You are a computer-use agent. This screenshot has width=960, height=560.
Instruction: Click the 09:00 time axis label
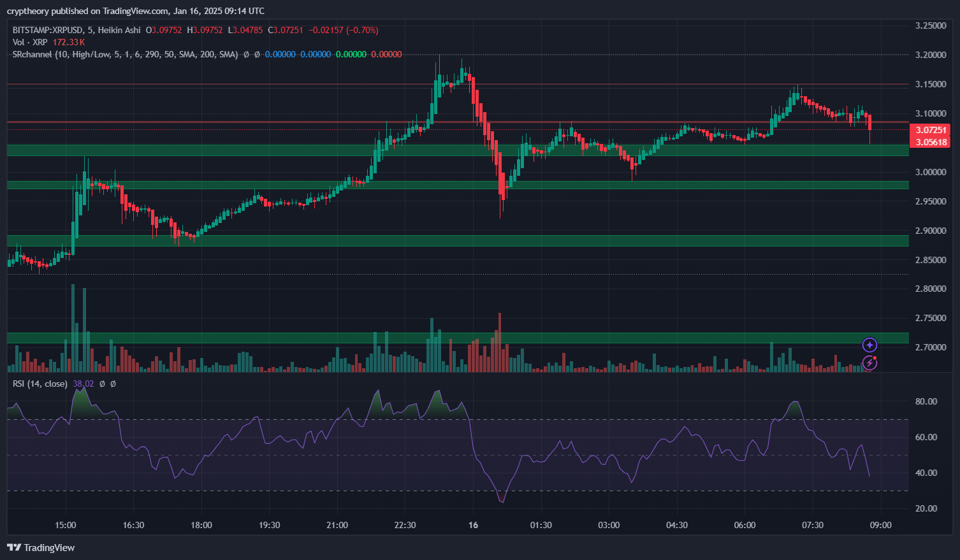[x=880, y=525]
